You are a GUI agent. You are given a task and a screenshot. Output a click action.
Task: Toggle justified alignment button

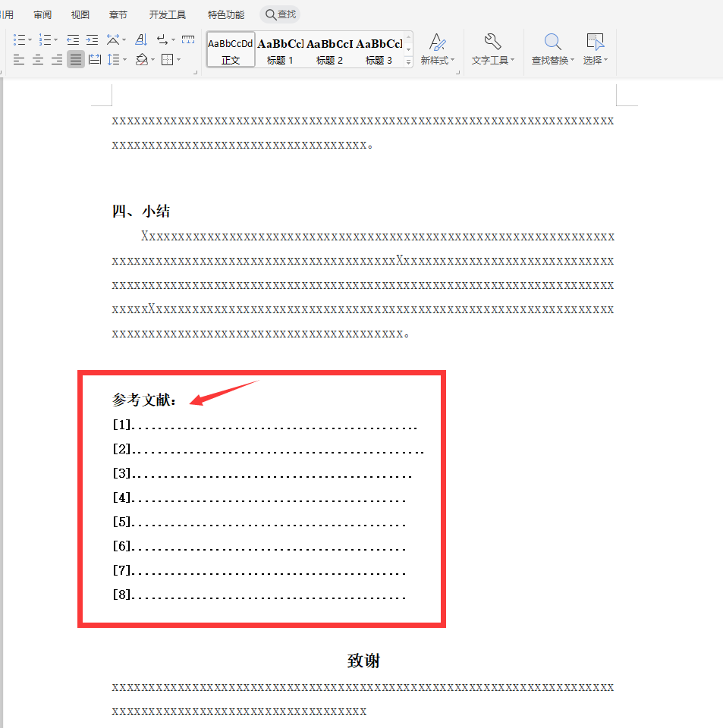[x=76, y=60]
